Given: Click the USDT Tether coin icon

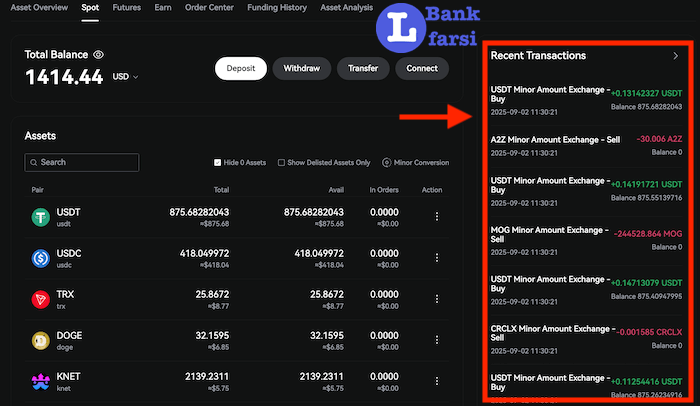Looking at the screenshot, I should (x=40, y=216).
